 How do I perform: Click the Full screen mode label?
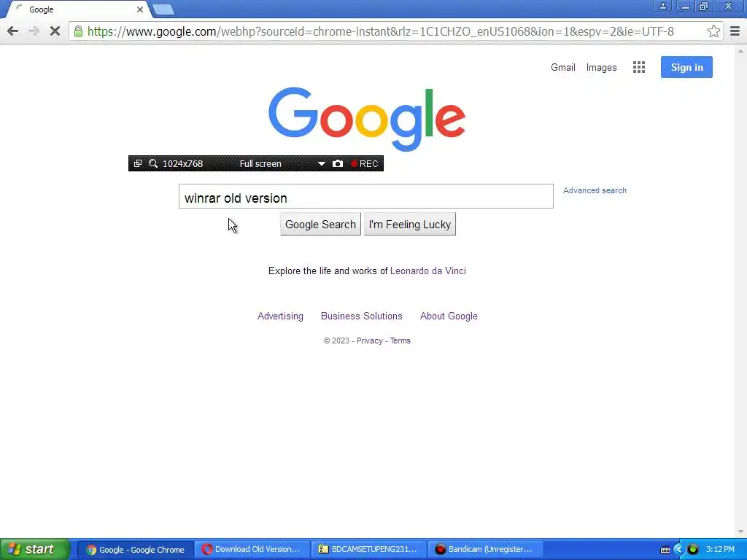[260, 163]
